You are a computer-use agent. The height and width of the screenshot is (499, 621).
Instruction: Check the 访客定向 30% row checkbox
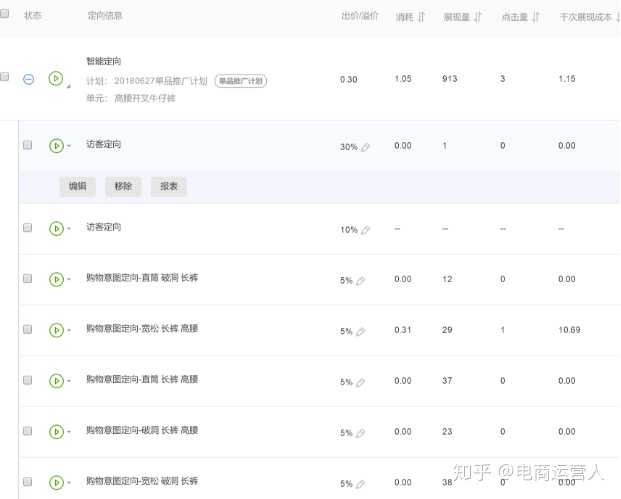tap(27, 145)
